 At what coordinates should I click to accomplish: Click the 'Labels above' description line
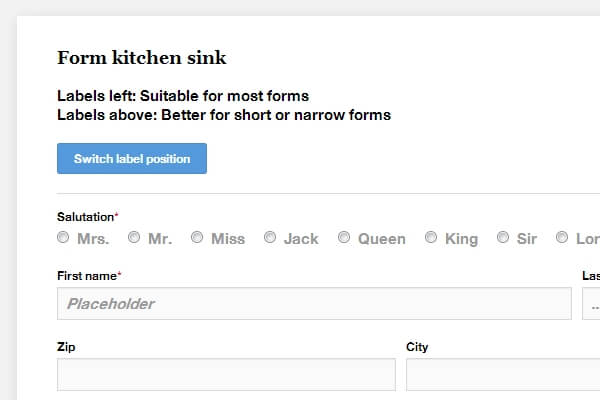pos(224,115)
